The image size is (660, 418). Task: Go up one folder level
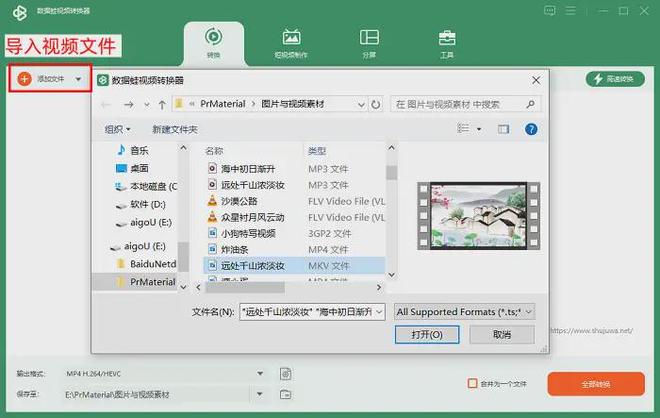pyautogui.click(x=162, y=104)
